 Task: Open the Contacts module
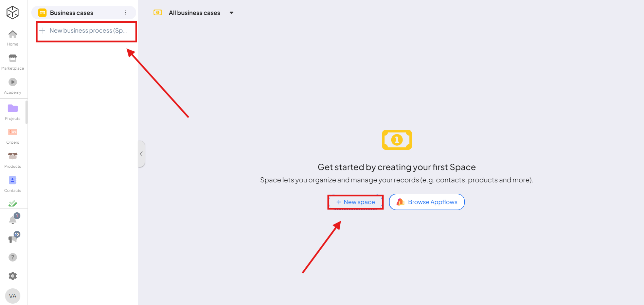pos(13,184)
